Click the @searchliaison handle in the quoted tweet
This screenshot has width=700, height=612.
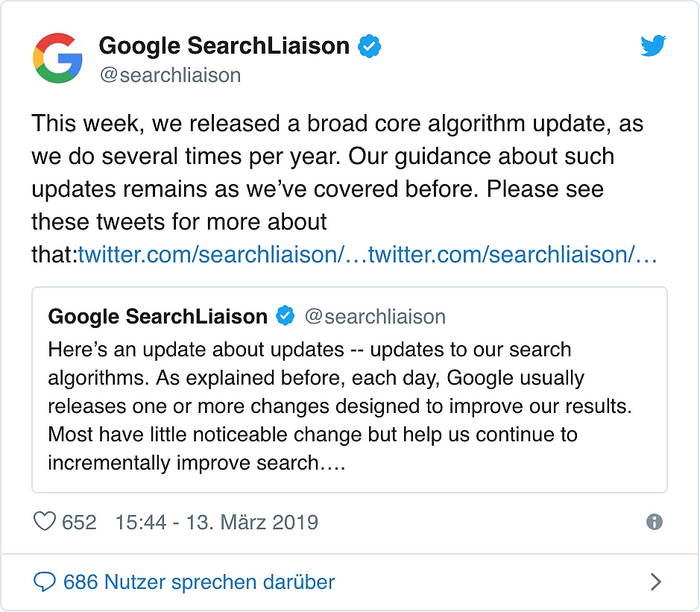375,316
